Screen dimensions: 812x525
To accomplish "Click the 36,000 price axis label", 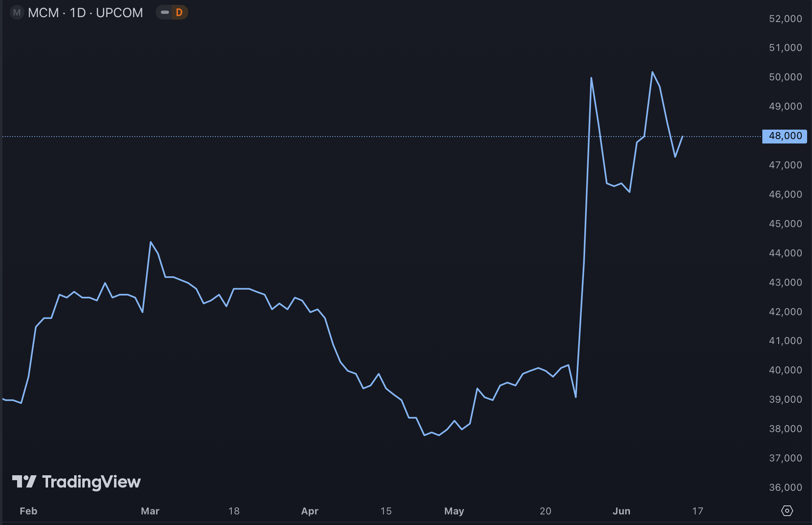I will click(786, 487).
